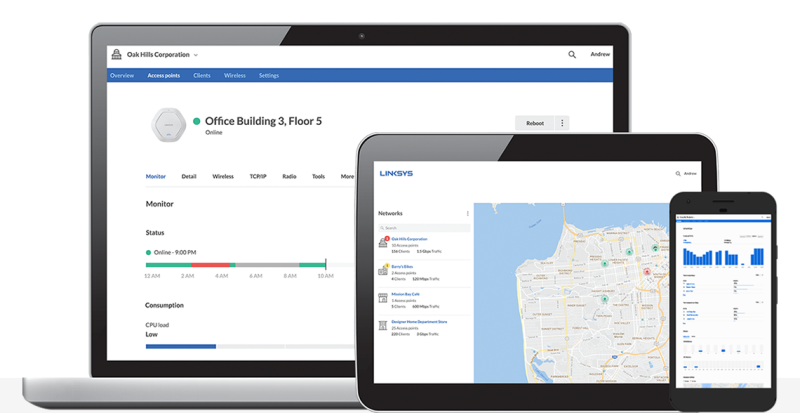Open the Oak Hills Corporation network dropdown

(196, 55)
